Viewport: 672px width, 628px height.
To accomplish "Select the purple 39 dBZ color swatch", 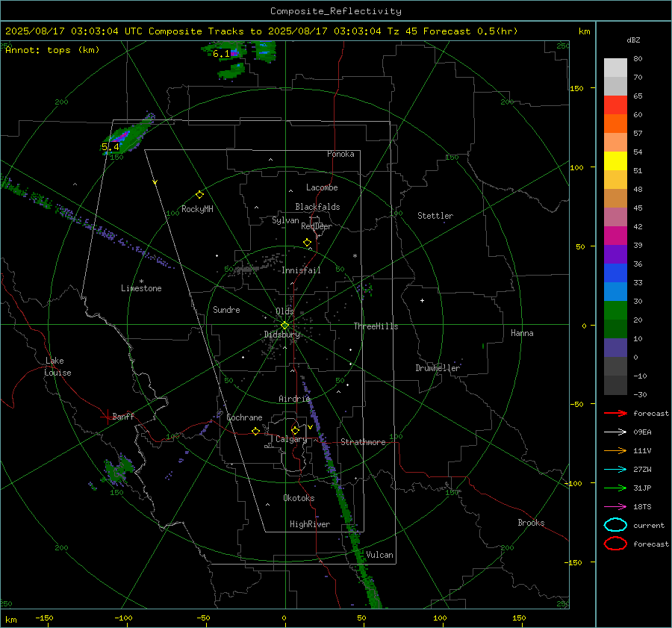I will point(615,254).
